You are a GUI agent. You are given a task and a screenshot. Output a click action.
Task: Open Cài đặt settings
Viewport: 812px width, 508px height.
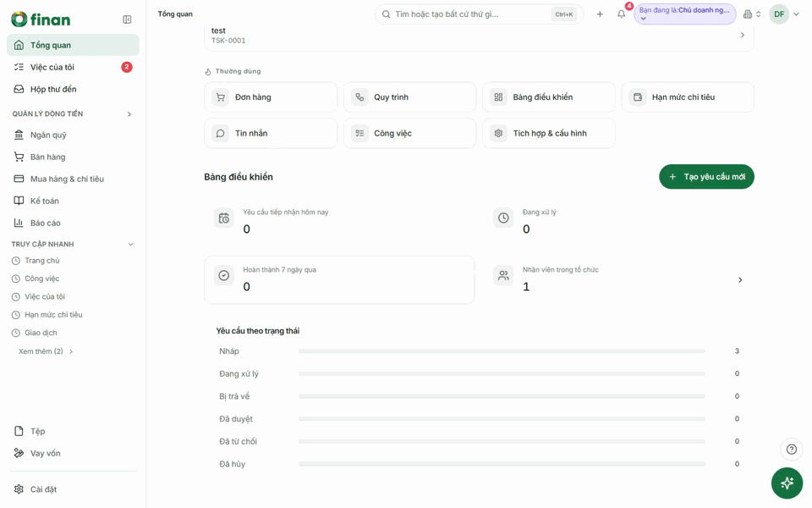73,489
